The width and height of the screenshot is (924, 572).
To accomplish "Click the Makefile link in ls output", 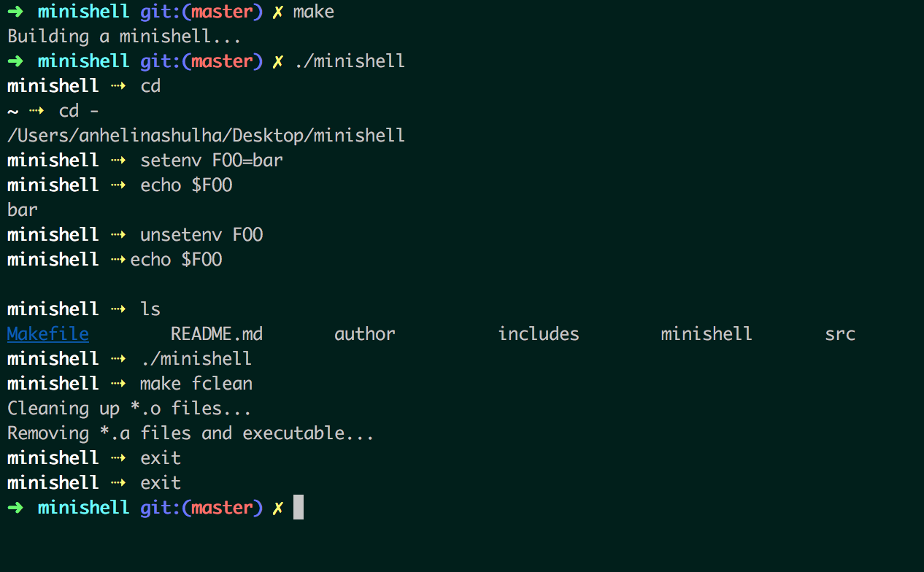I will point(48,334).
